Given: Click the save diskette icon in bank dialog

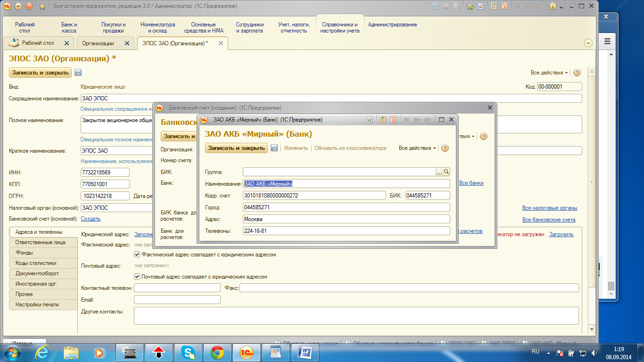Looking at the screenshot, I should [274, 148].
